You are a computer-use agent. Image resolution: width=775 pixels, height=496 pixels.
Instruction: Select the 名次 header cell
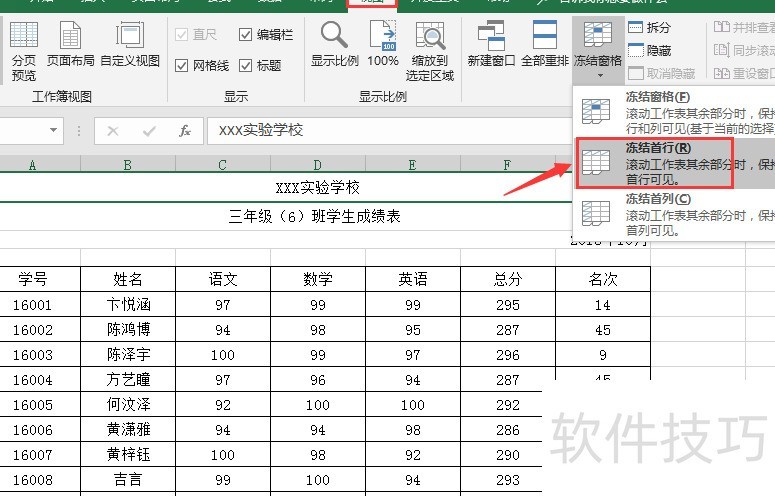(x=603, y=280)
